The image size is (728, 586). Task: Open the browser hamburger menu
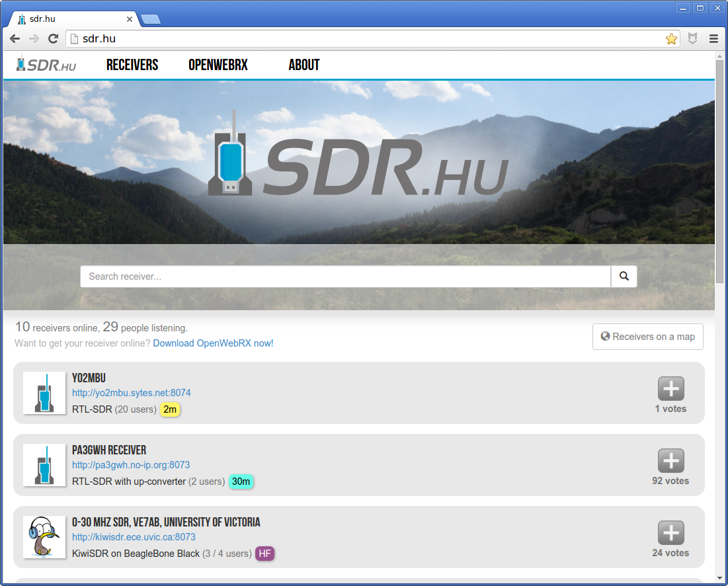click(713, 38)
